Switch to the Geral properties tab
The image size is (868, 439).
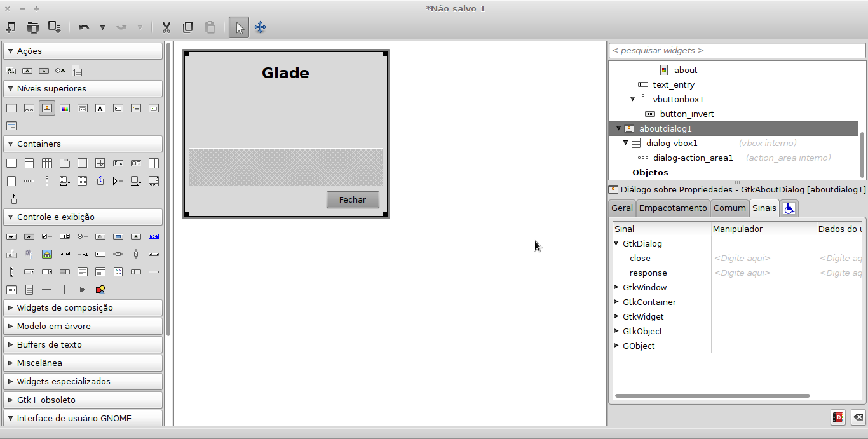click(621, 208)
